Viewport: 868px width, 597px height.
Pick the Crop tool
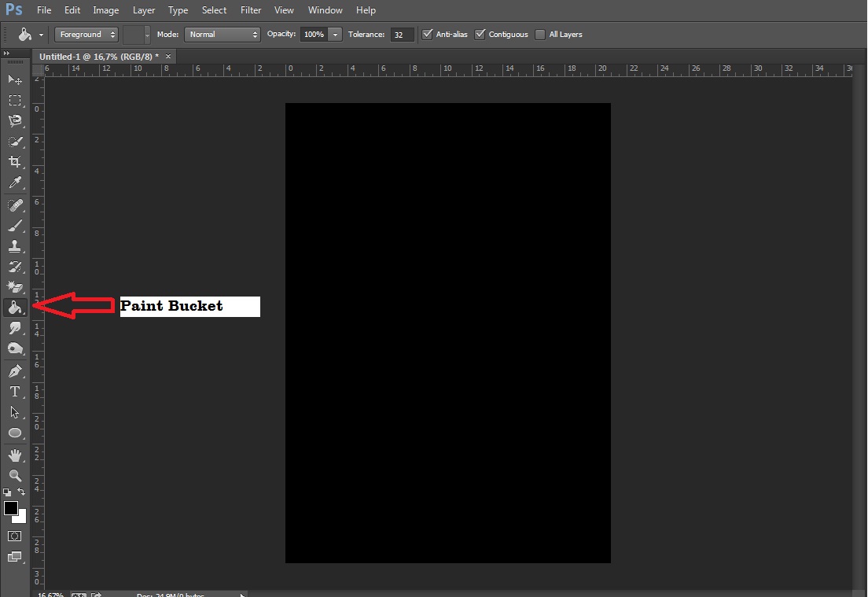[14, 162]
